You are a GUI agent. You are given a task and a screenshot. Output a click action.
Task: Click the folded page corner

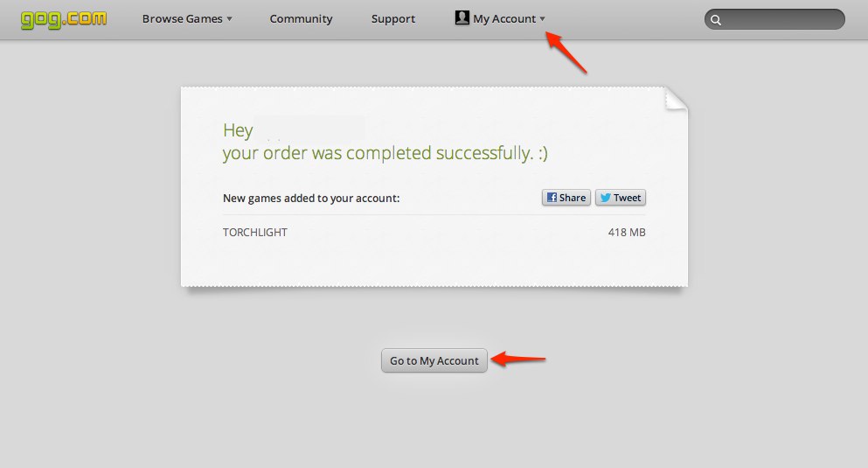click(676, 99)
